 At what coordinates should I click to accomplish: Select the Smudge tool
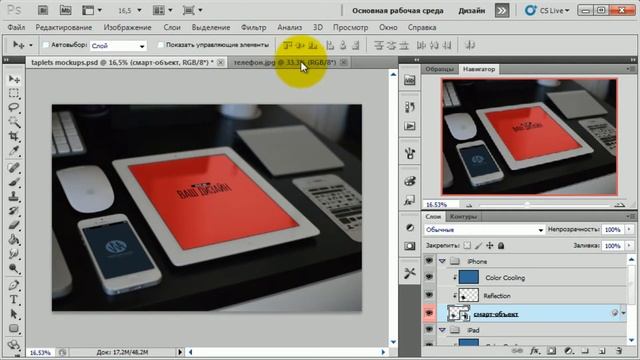(14, 254)
